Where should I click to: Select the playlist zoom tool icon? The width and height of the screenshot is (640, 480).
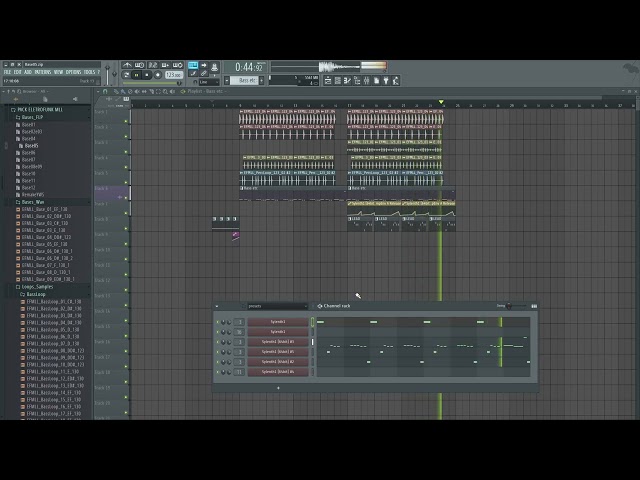[x=165, y=91]
